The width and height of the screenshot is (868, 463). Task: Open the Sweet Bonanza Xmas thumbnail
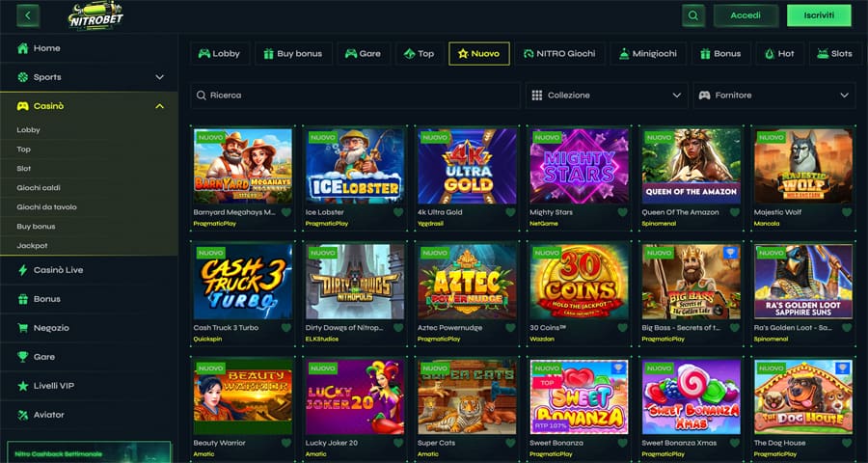click(692, 397)
